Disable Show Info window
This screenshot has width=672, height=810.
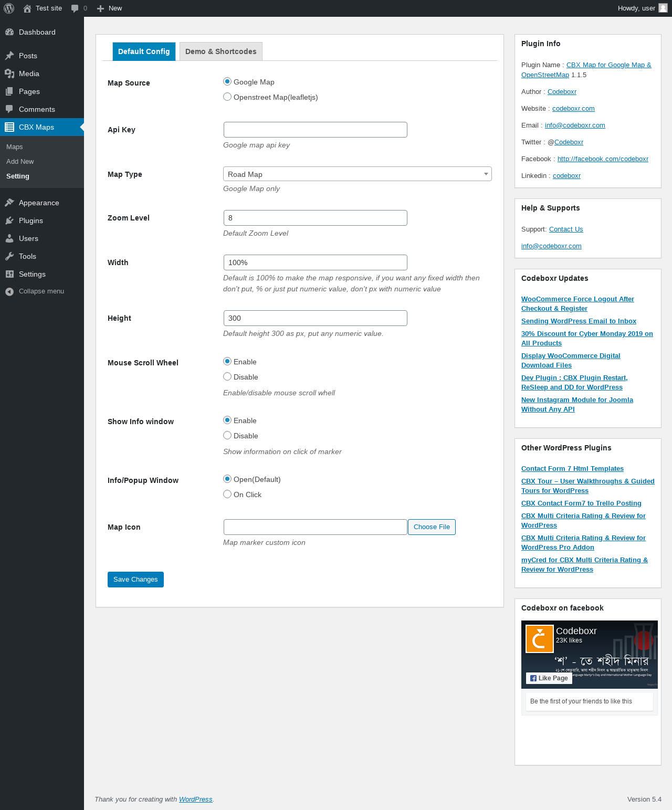pos(227,435)
